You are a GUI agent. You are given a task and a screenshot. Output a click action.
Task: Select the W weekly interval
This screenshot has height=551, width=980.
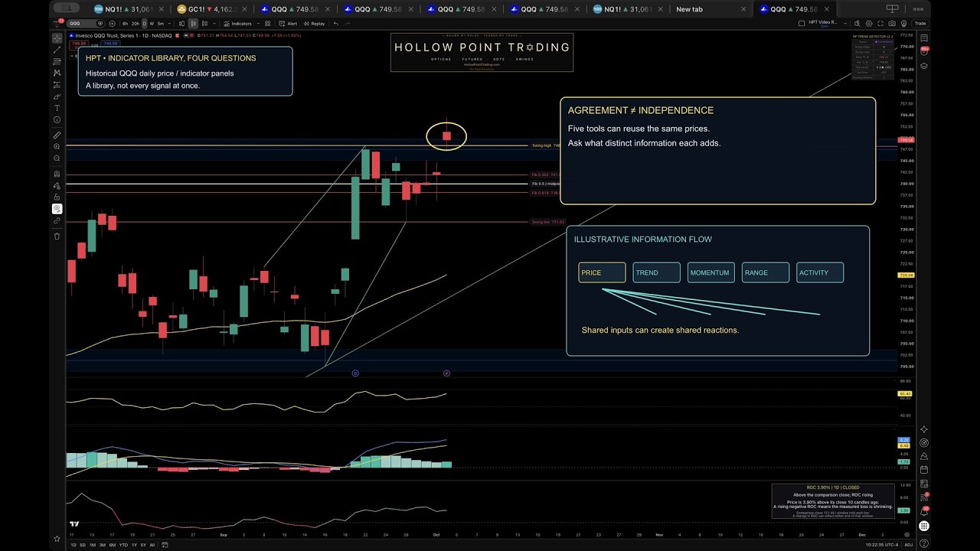pos(152,24)
